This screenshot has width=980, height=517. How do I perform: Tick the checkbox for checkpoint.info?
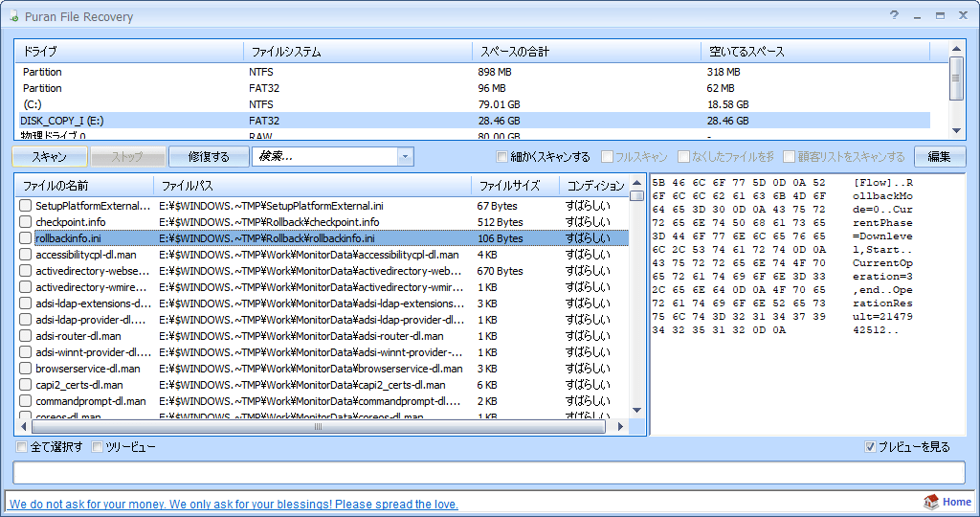tap(26, 222)
